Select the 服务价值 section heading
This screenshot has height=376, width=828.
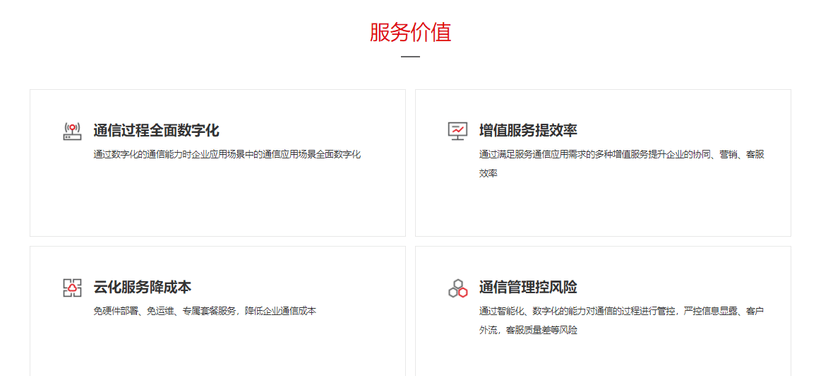tap(410, 33)
